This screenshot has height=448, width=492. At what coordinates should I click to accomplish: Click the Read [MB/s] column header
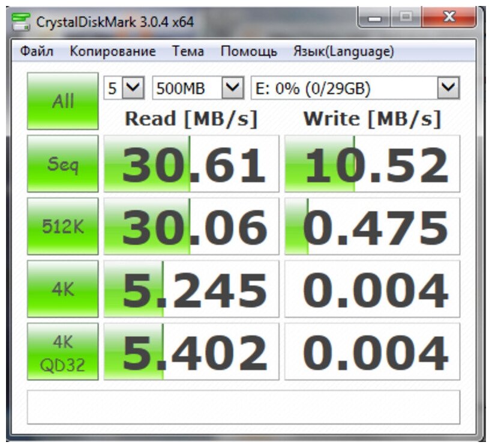[x=191, y=119]
